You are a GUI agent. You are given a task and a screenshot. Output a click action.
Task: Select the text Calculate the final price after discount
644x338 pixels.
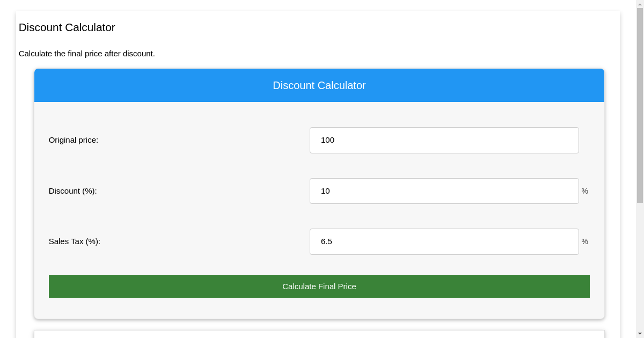point(87,54)
